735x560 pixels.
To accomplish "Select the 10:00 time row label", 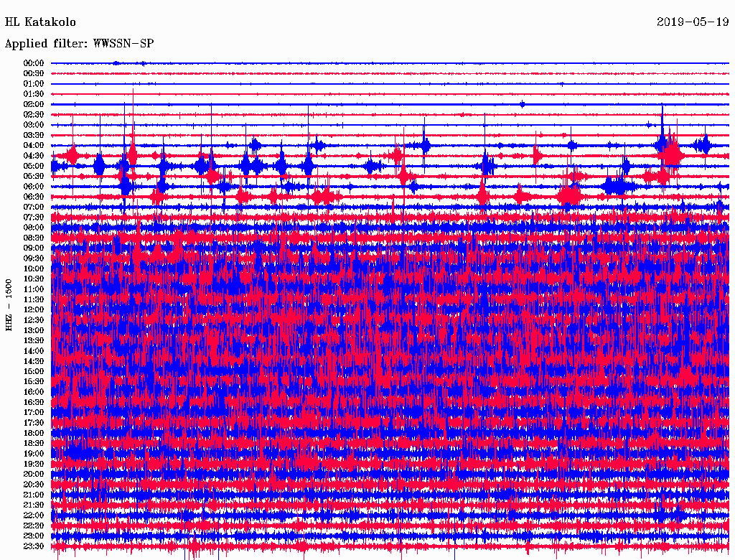I will [34, 269].
